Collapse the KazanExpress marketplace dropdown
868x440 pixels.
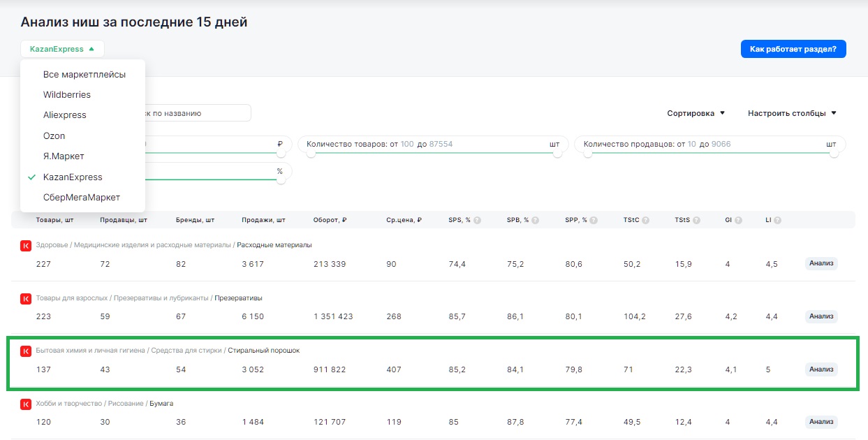point(62,49)
